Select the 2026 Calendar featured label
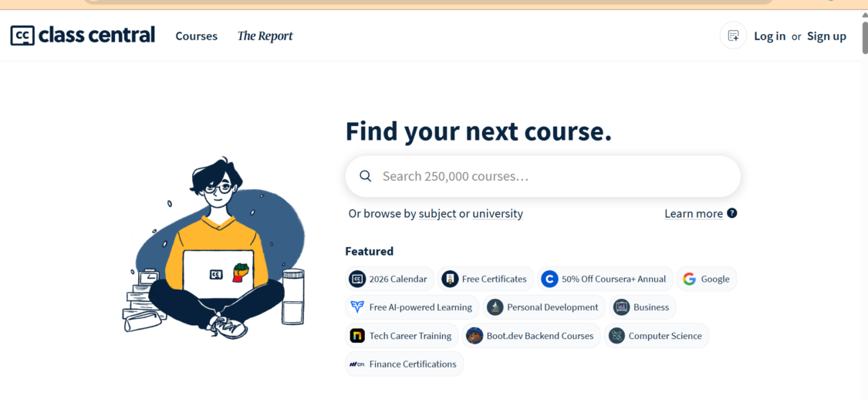This screenshot has width=868, height=400. click(398, 279)
